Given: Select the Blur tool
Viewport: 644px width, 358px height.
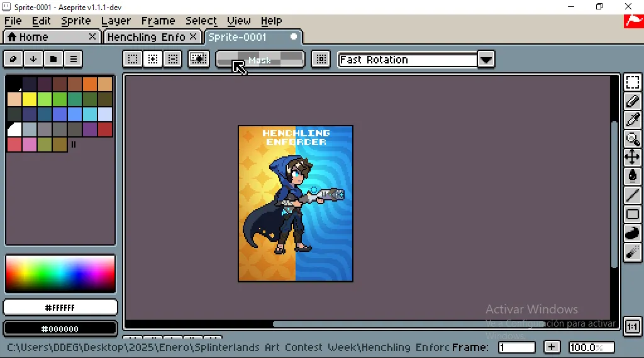Looking at the screenshot, I should point(633,252).
